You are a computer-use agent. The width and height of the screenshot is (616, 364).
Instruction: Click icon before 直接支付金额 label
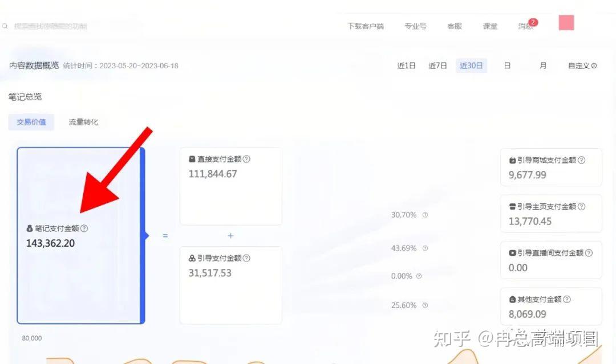(192, 159)
